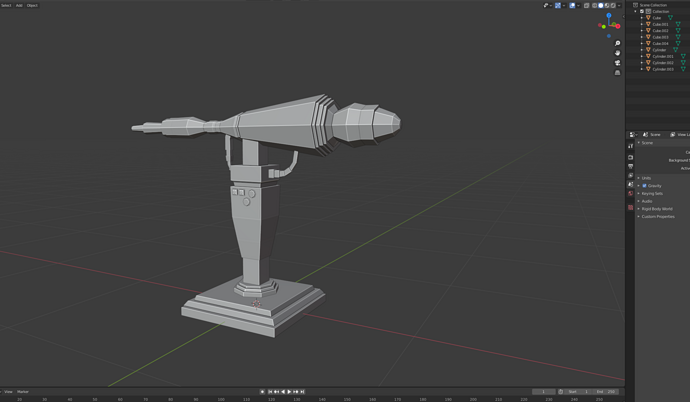Viewport: 690px width, 402px height.
Task: Click the Cube.002 object icon in outliner
Action: 648,30
